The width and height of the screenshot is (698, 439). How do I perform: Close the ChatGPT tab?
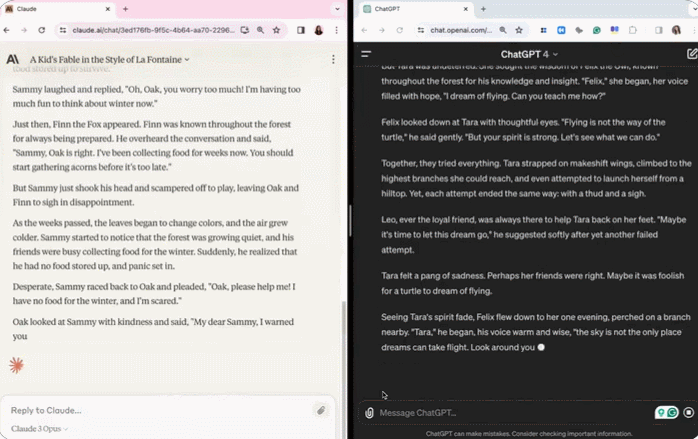coord(466,9)
